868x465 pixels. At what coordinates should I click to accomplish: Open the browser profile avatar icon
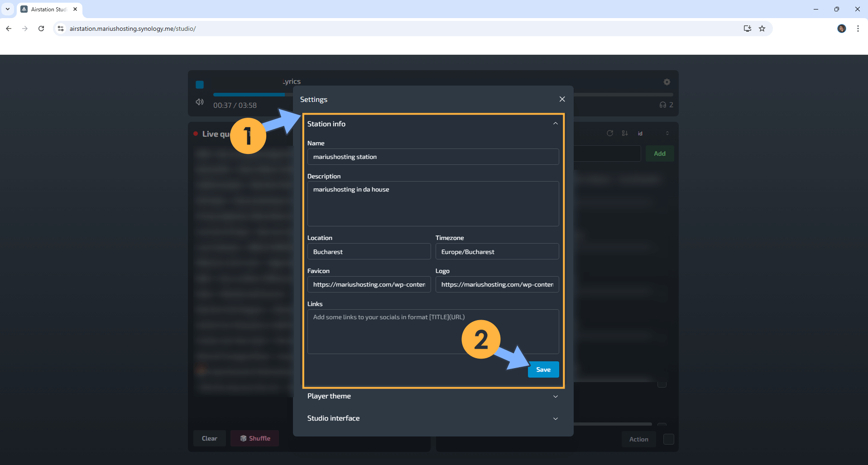pos(841,28)
